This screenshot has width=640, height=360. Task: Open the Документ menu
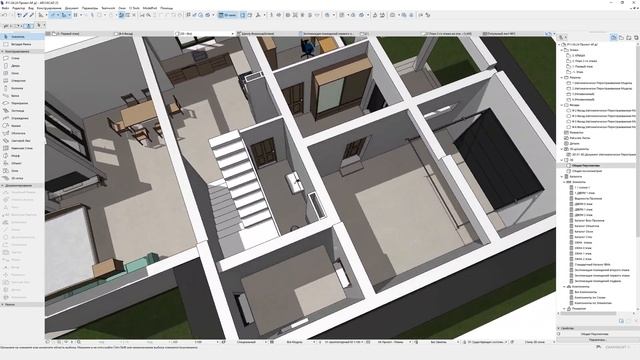[72, 8]
